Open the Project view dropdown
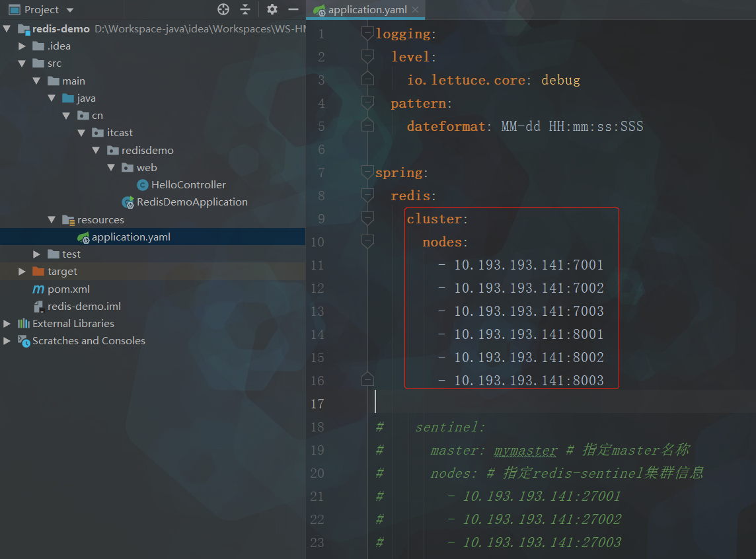The width and height of the screenshot is (756, 559). coord(70,10)
